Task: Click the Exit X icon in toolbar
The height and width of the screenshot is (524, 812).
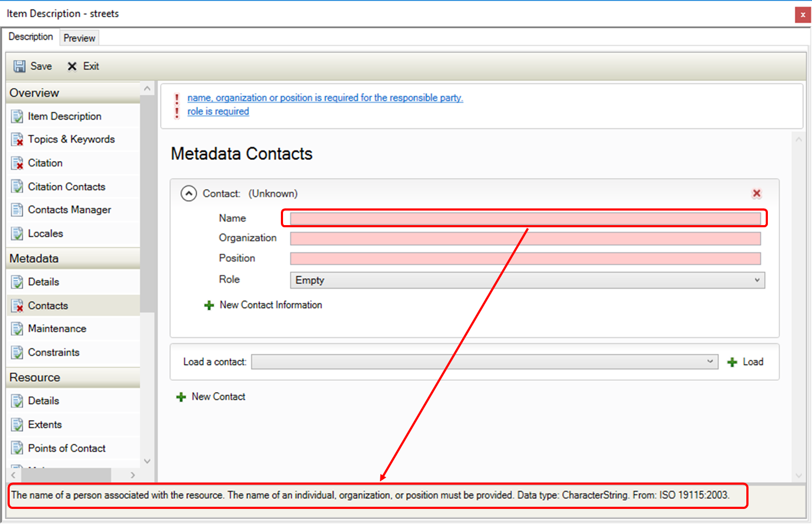Action: 72,66
